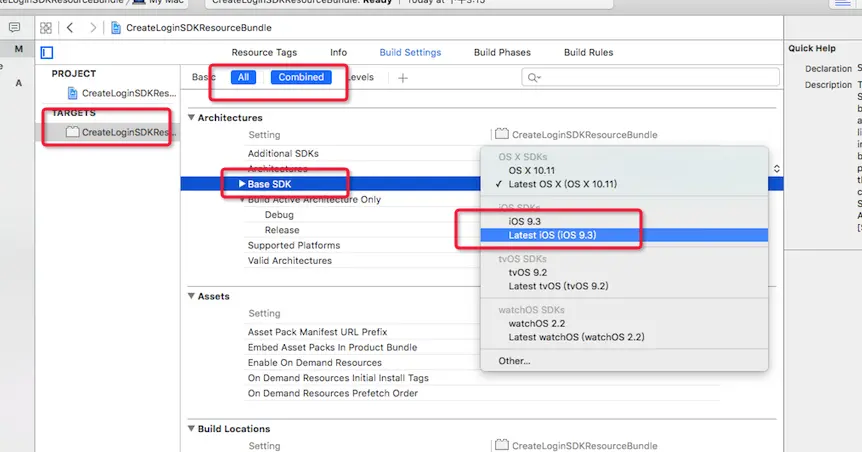Select the Release row under Build Active Architecture
Image resolution: width=862 pixels, height=452 pixels.
282,230
